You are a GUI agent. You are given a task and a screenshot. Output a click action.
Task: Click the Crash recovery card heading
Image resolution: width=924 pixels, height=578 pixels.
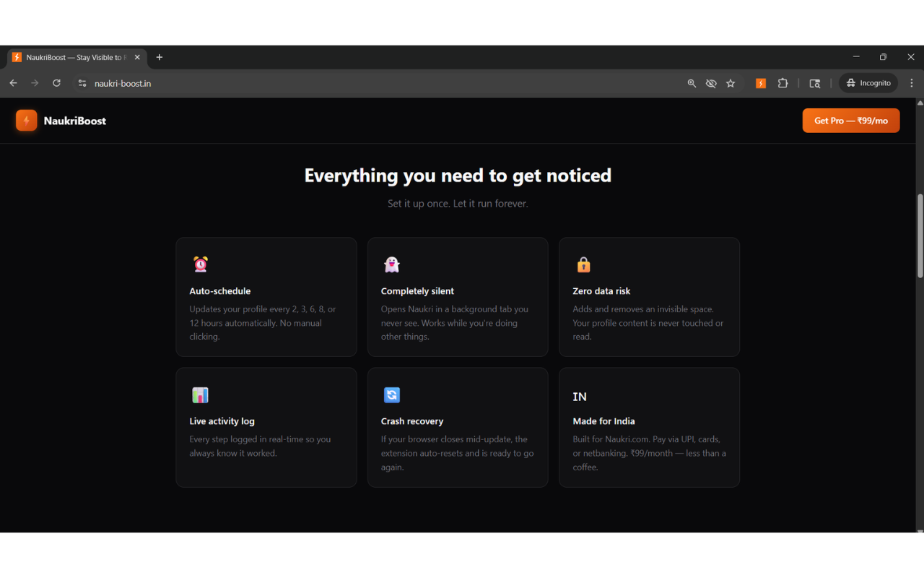pos(412,421)
